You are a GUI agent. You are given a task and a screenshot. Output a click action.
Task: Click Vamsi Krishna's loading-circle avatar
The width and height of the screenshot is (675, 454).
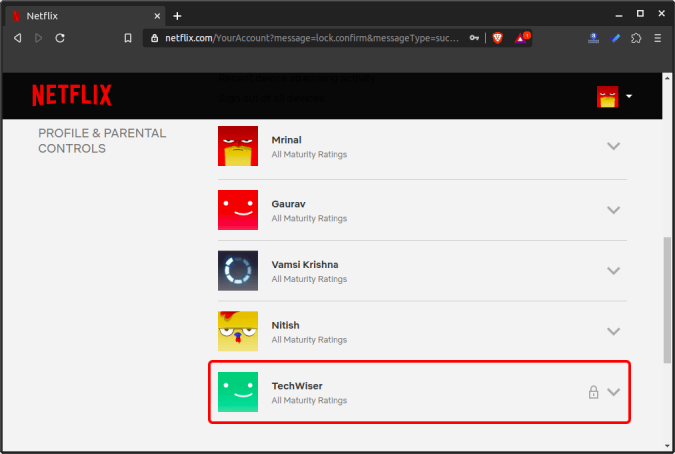click(x=238, y=271)
